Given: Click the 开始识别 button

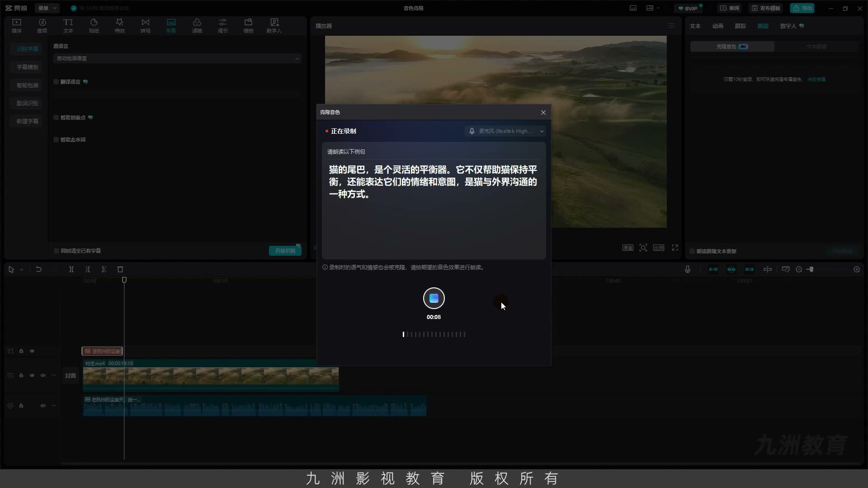Looking at the screenshot, I should 285,251.
